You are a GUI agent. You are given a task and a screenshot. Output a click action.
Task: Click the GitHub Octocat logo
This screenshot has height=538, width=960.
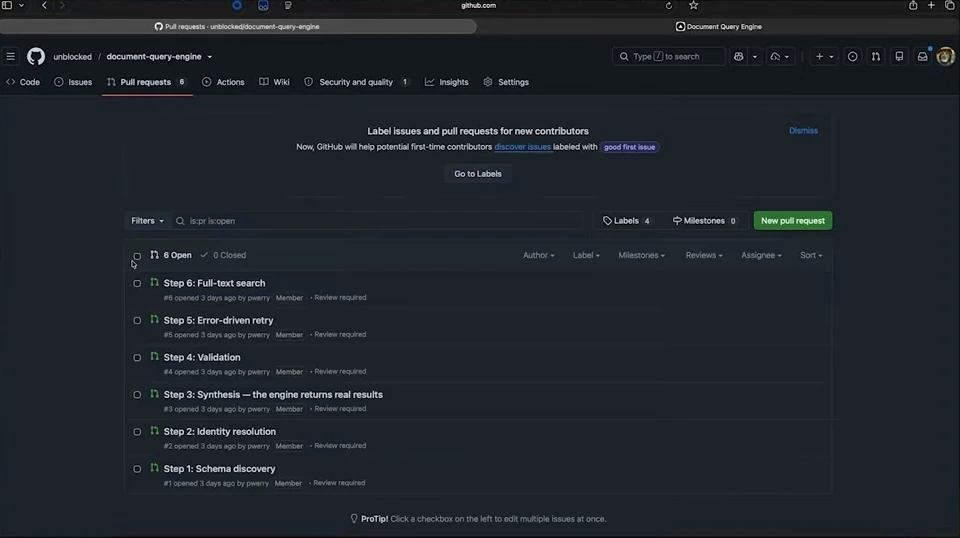pyautogui.click(x=36, y=56)
